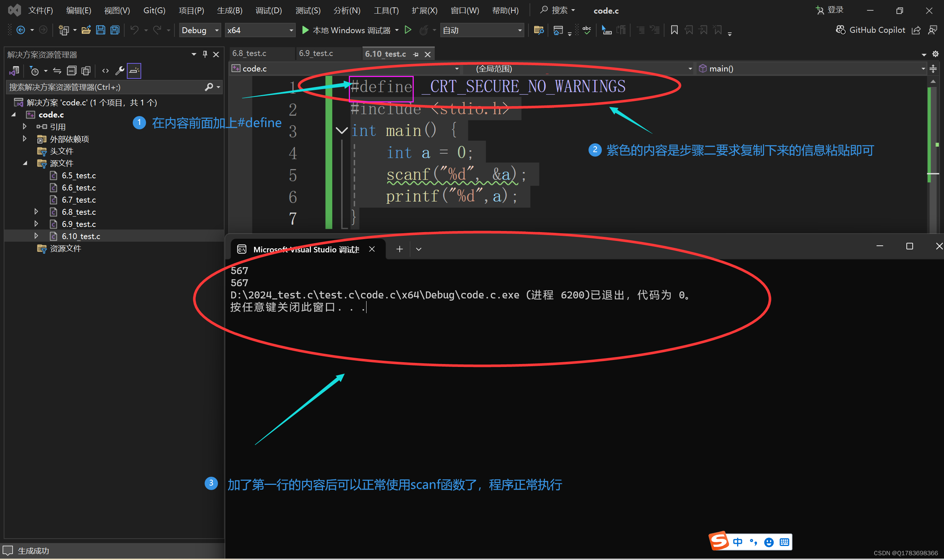Open the 文件(F) menu
The height and width of the screenshot is (560, 944).
(x=41, y=11)
